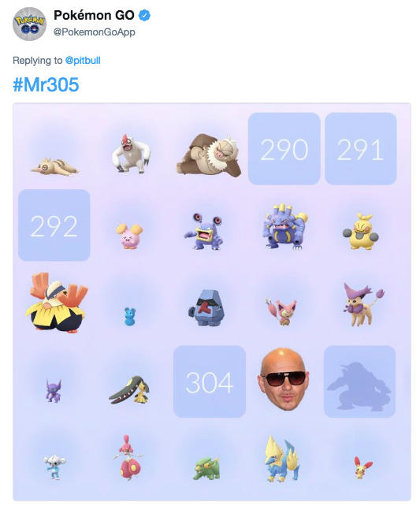Select the Slakoth sleeping sloth icon

point(54,166)
